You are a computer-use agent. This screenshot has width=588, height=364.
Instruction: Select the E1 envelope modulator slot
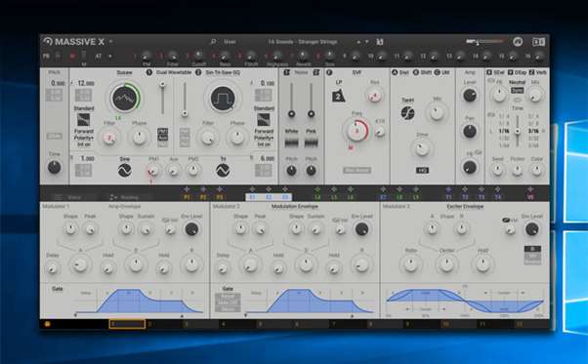click(252, 197)
